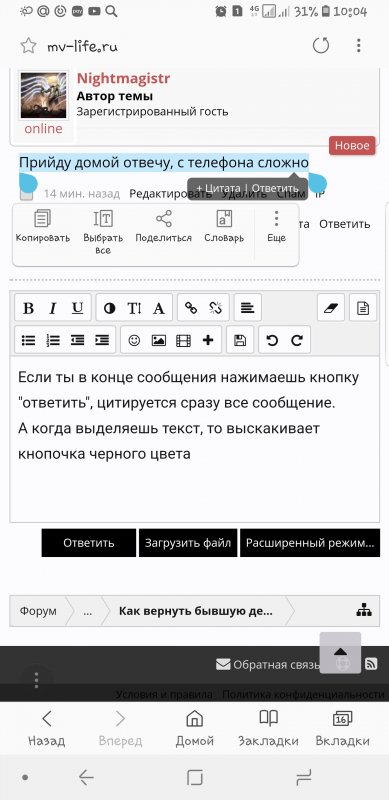Click Ответить link at post right
The image size is (389, 800).
pyautogui.click(x=345, y=224)
